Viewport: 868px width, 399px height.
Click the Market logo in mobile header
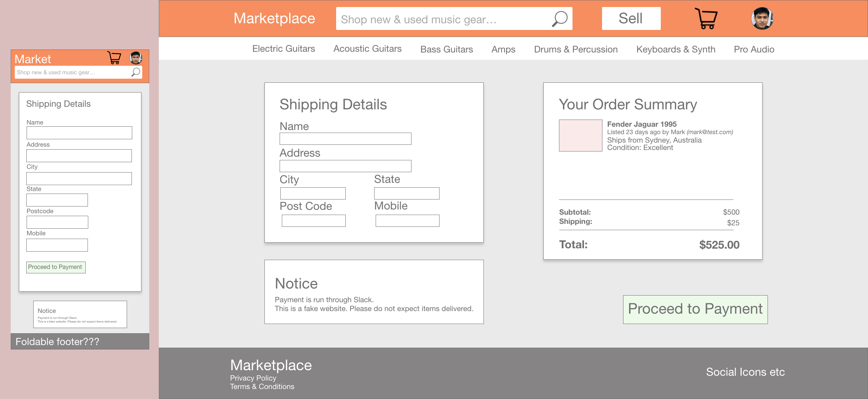tap(33, 59)
